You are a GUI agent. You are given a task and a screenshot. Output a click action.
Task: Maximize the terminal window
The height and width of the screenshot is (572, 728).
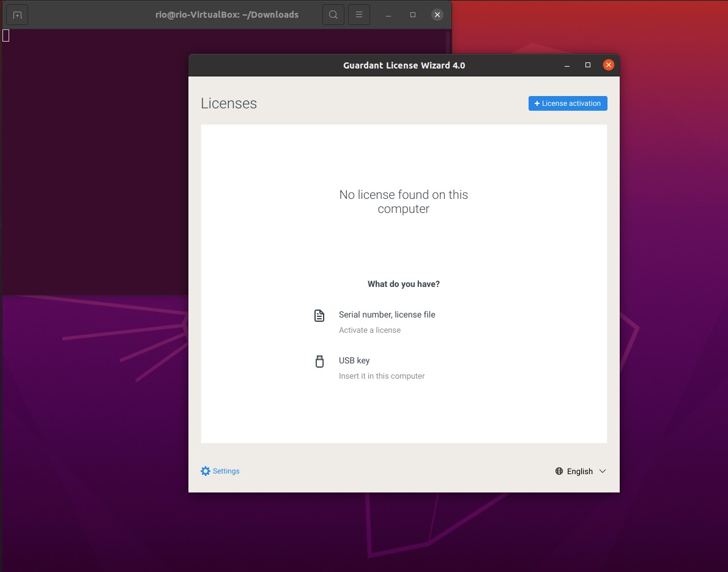click(x=413, y=15)
